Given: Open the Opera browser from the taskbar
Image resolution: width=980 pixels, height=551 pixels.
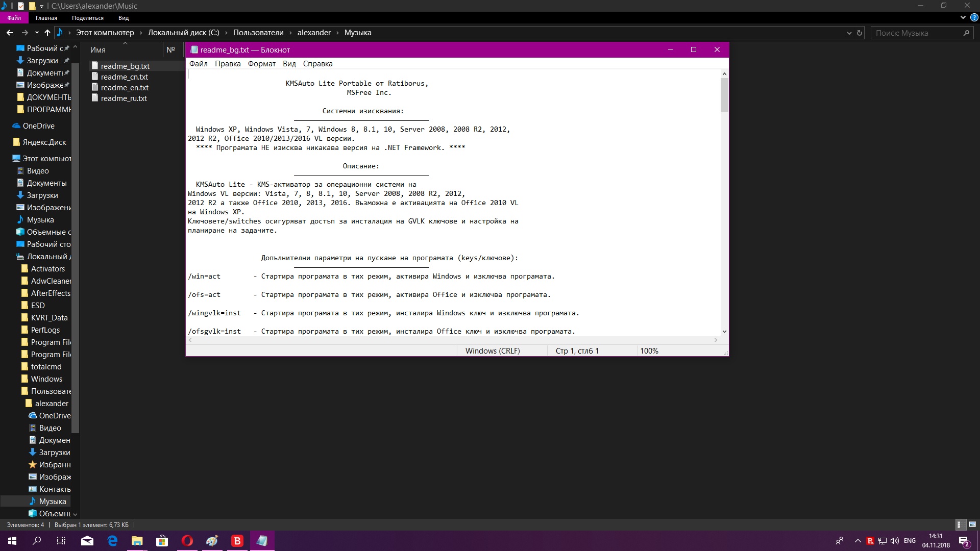Looking at the screenshot, I should coord(187,541).
